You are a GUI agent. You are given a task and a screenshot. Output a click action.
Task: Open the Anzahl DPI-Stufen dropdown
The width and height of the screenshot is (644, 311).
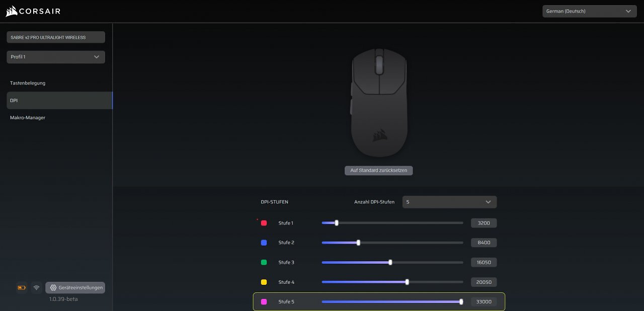click(449, 202)
